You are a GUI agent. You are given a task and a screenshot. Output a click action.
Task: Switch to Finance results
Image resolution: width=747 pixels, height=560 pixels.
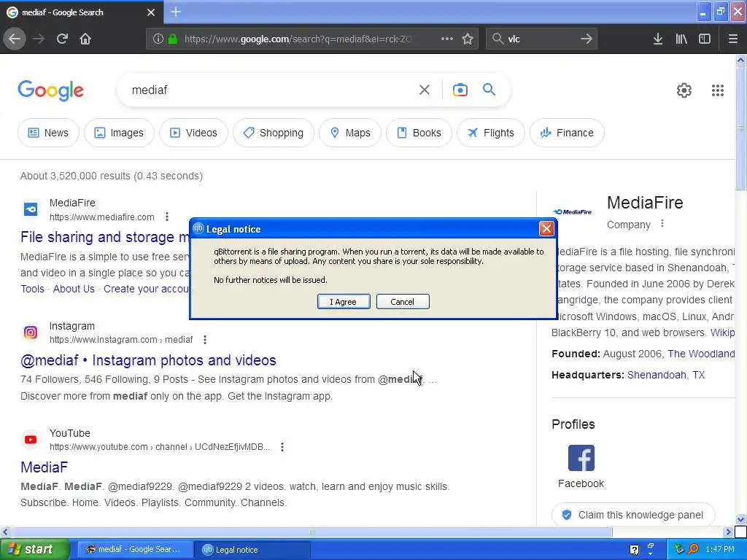(567, 133)
